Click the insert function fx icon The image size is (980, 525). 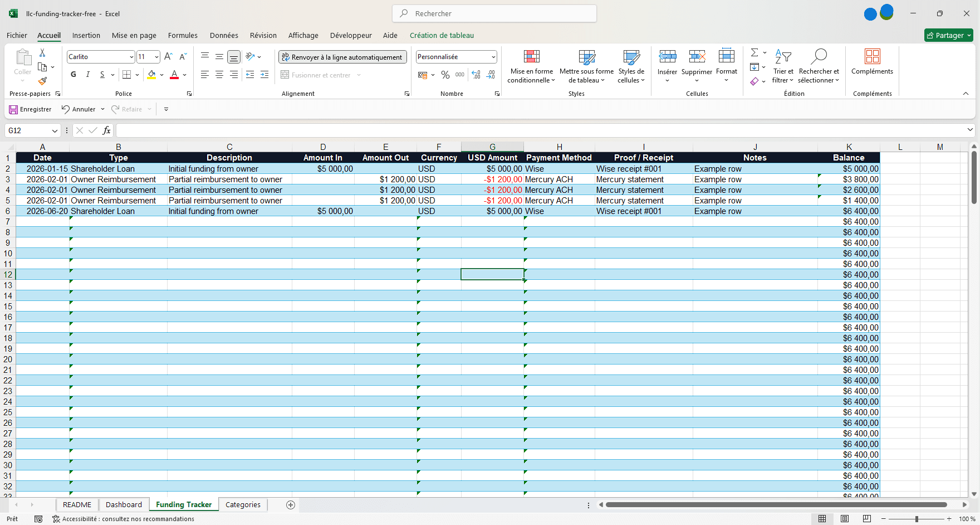coord(106,130)
